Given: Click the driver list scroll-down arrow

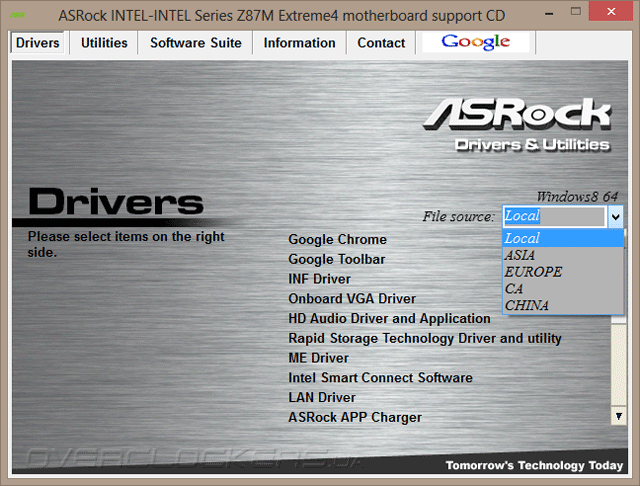Looking at the screenshot, I should tap(619, 416).
